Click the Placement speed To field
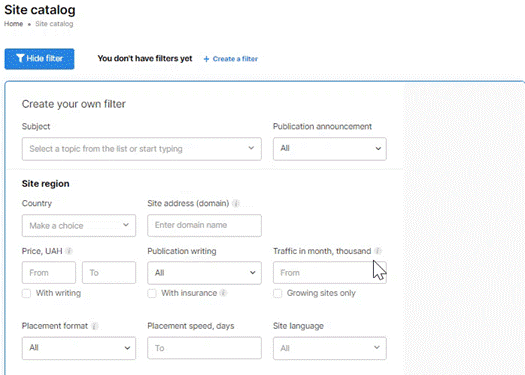Viewport: 525px width, 375px height. [x=204, y=348]
